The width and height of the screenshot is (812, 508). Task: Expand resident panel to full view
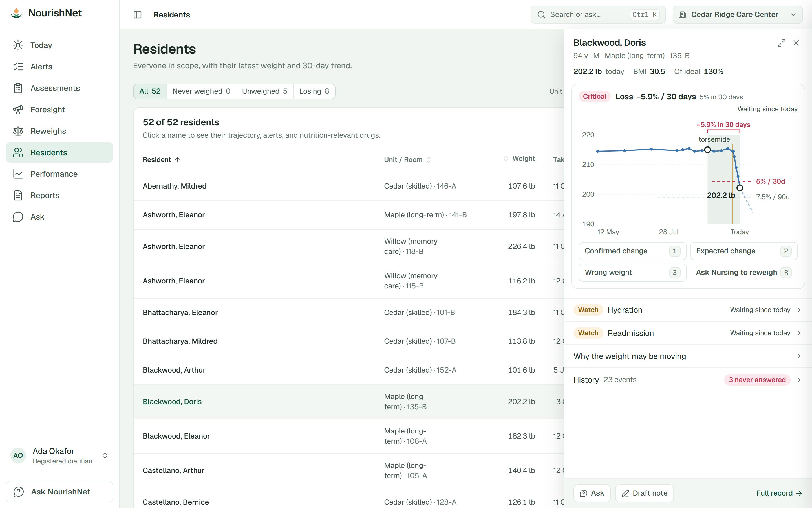click(782, 43)
